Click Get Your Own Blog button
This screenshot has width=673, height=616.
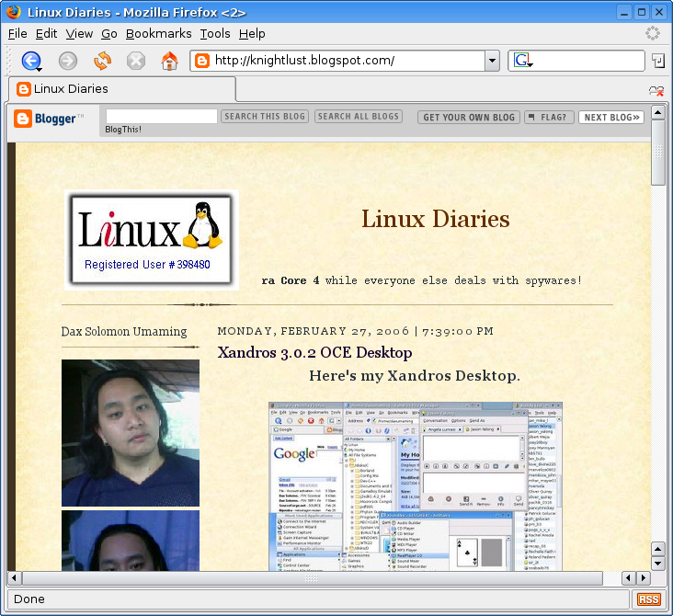click(x=469, y=117)
